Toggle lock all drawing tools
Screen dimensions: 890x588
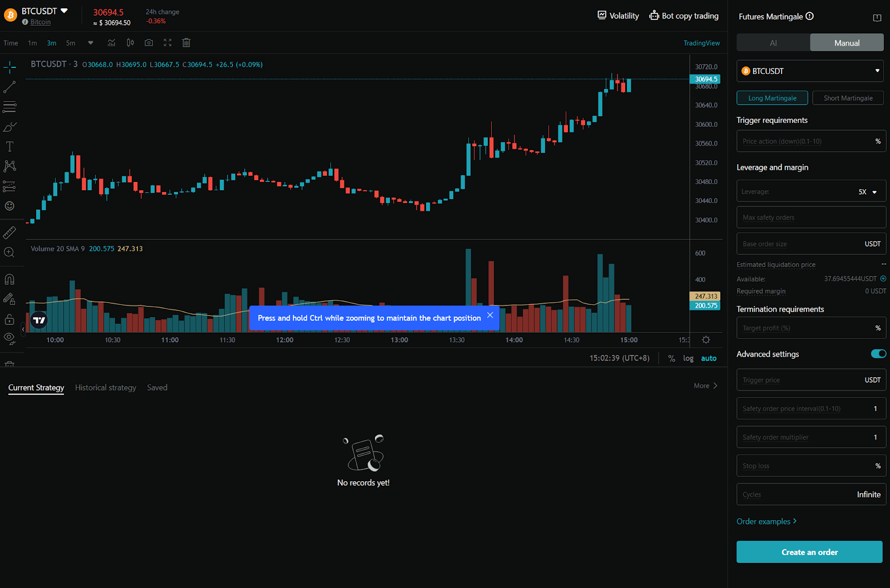[x=9, y=319]
